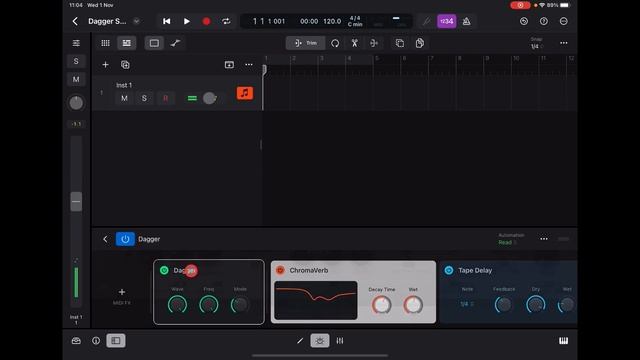The image size is (640, 360).
Task: Select the Loop tool
Action: [x=335, y=43]
